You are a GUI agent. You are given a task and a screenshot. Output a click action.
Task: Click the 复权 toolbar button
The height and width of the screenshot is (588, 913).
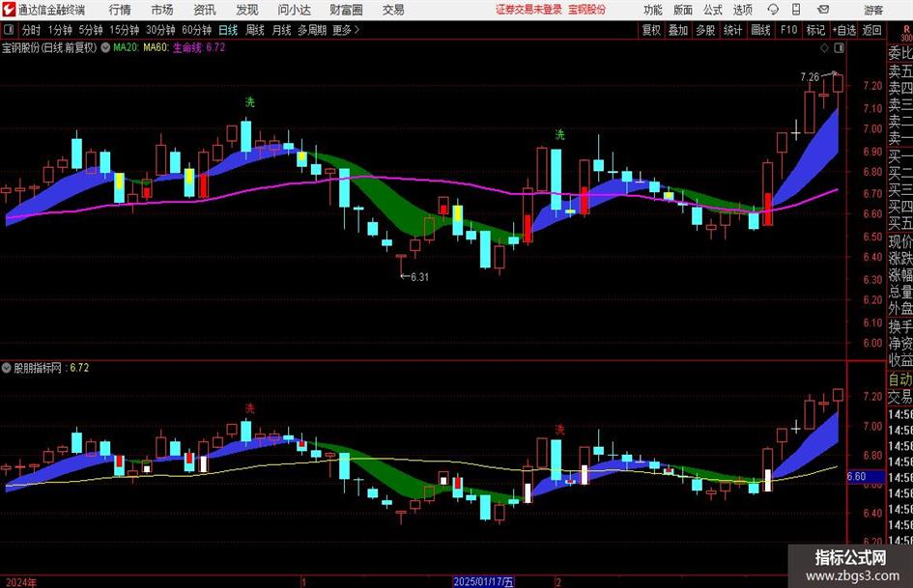[651, 30]
